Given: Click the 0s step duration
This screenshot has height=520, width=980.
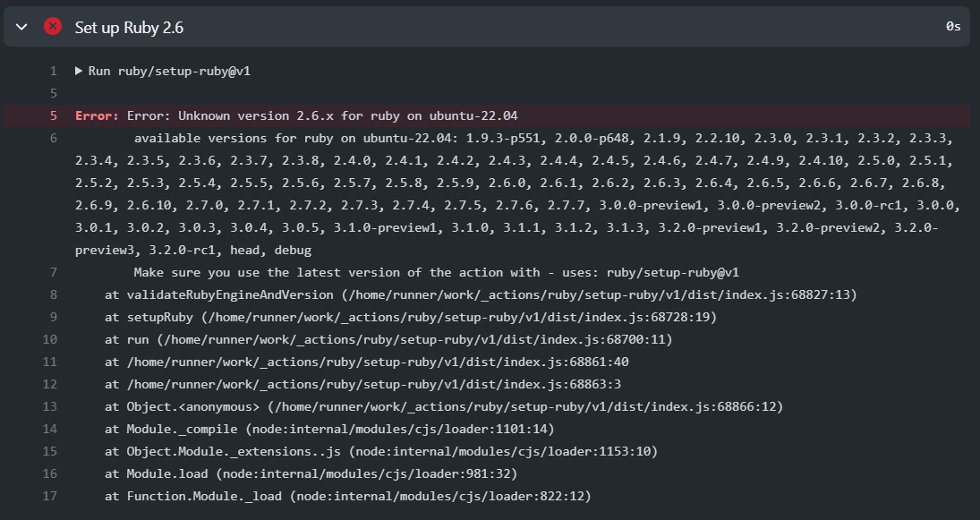Looking at the screenshot, I should coord(953,26).
